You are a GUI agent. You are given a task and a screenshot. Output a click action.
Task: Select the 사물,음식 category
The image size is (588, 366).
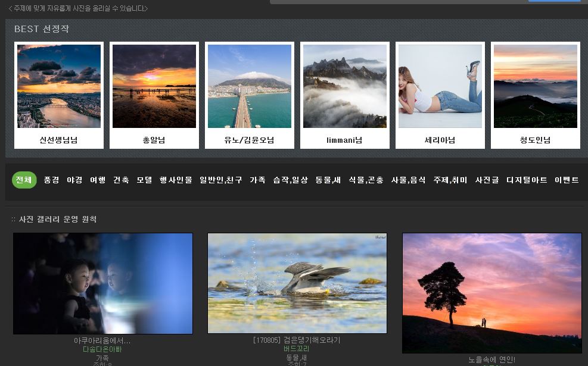pos(408,180)
